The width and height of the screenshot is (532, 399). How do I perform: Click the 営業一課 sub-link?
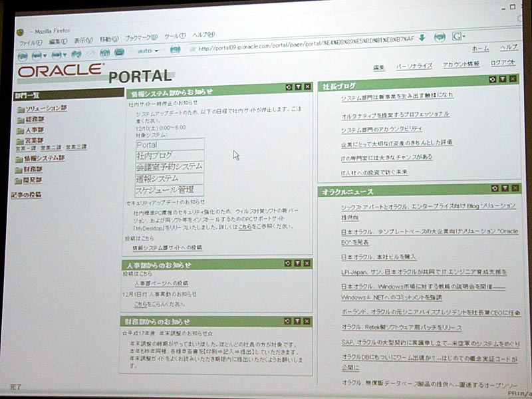point(26,148)
